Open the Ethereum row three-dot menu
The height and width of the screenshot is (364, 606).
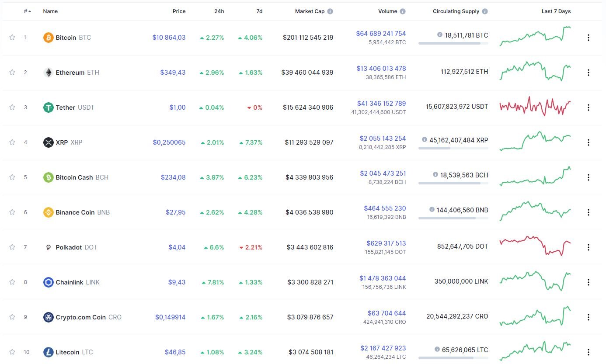pos(588,73)
